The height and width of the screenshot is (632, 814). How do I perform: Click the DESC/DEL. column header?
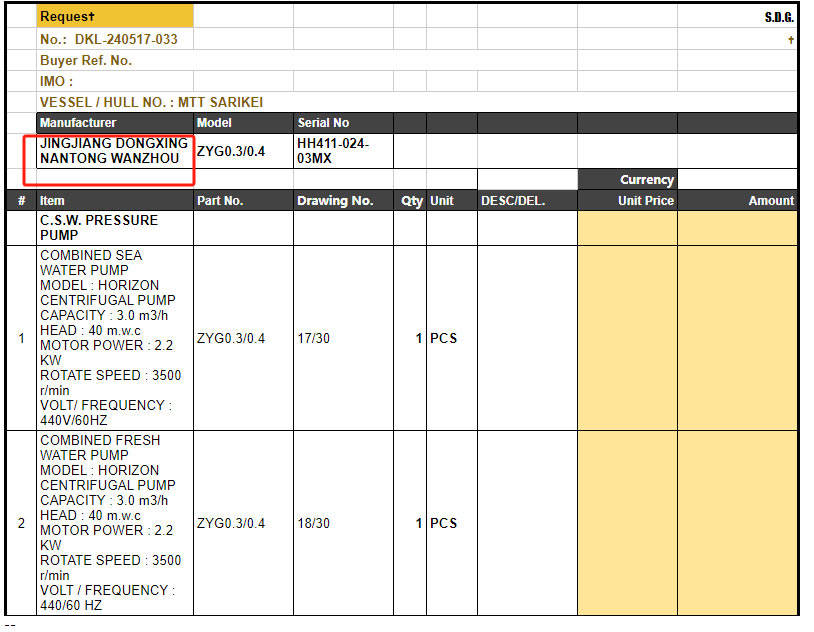point(526,201)
